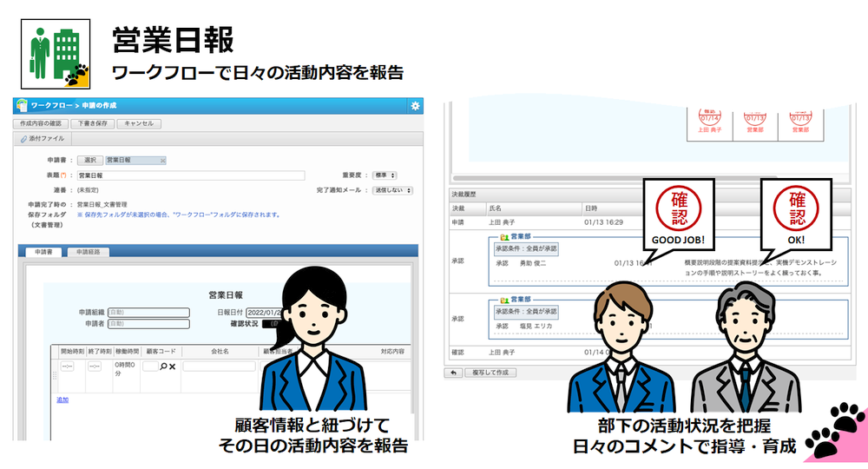Open the 日報日付 date field

coord(265,312)
